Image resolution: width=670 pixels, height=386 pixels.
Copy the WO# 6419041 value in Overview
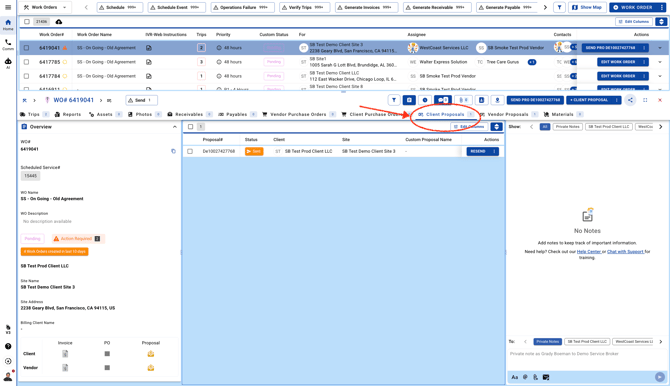(173, 151)
